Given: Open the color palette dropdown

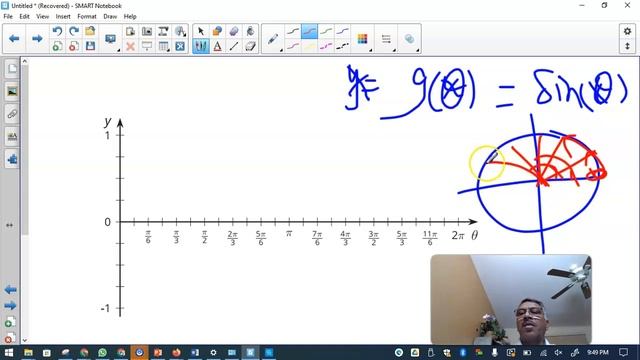Looking at the screenshot, I should click(363, 39).
